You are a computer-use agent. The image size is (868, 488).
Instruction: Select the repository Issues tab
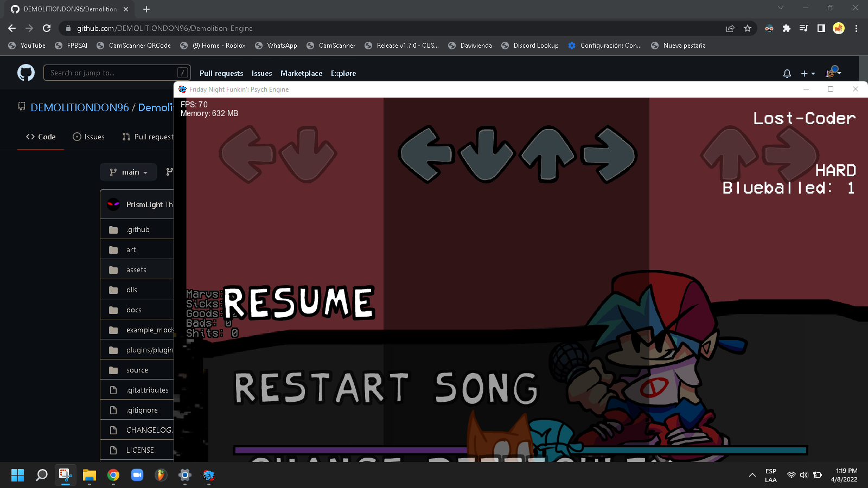(x=88, y=137)
